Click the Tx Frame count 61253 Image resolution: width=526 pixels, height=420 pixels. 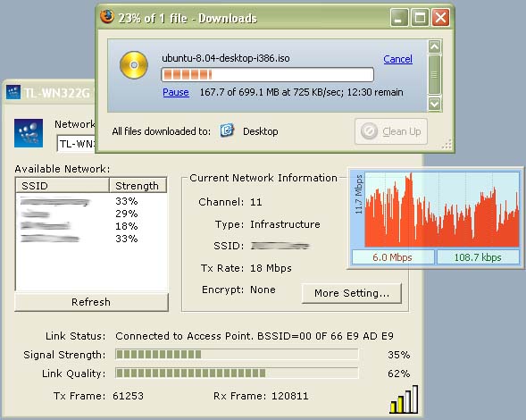tap(128, 396)
